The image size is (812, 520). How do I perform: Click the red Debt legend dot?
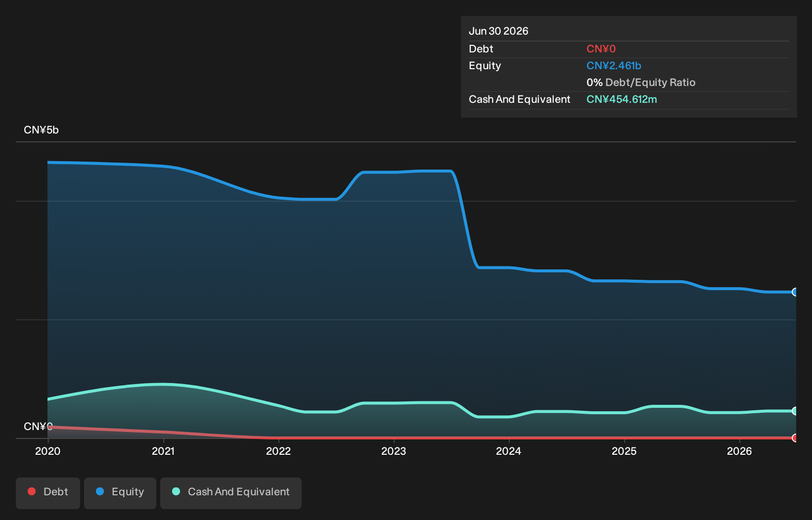pyautogui.click(x=32, y=491)
